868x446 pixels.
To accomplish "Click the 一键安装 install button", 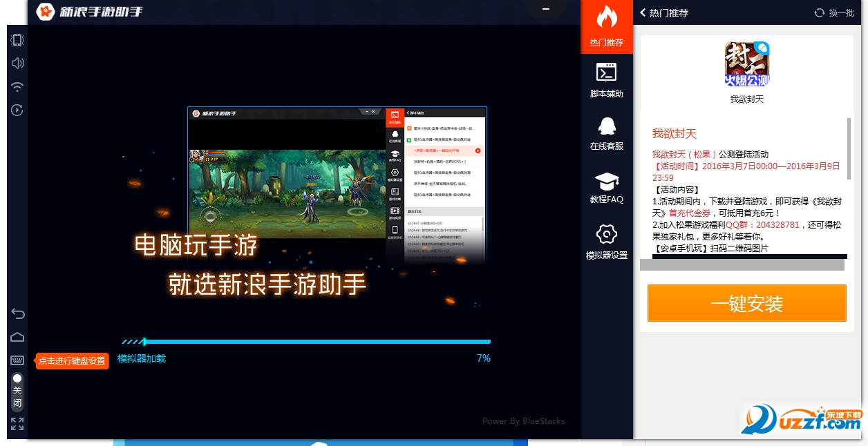I will click(747, 303).
